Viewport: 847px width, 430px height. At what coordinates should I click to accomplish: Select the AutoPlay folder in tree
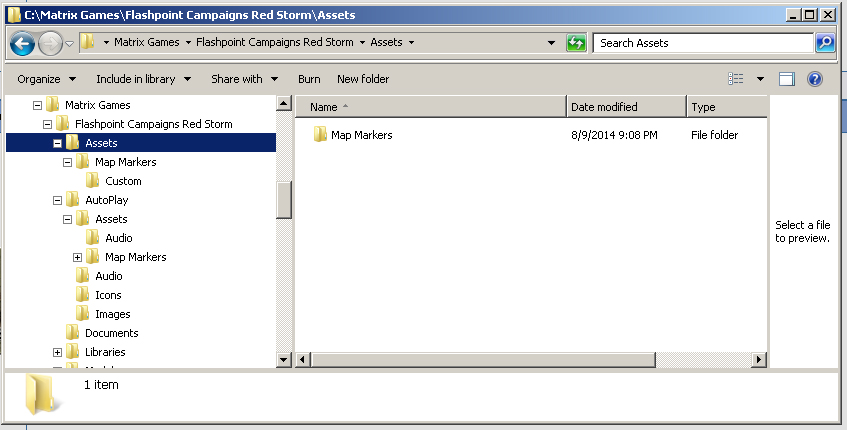[106, 200]
